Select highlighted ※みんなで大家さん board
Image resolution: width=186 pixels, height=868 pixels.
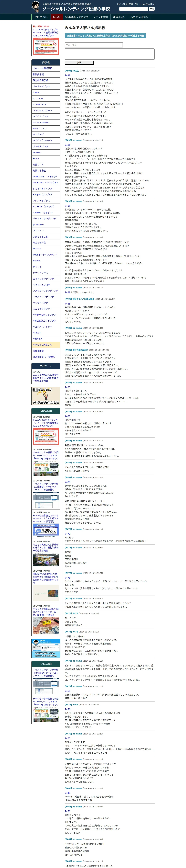coord(46,345)
